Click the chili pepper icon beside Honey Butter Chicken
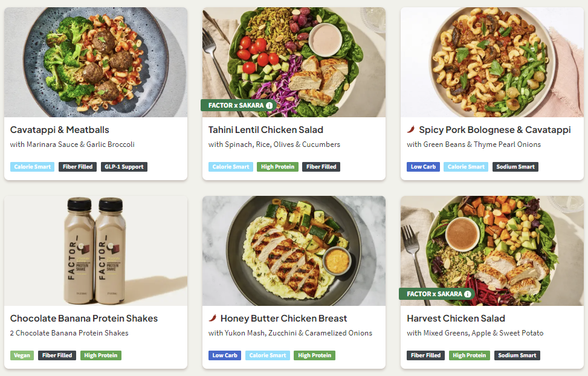588x376 pixels. (213, 318)
